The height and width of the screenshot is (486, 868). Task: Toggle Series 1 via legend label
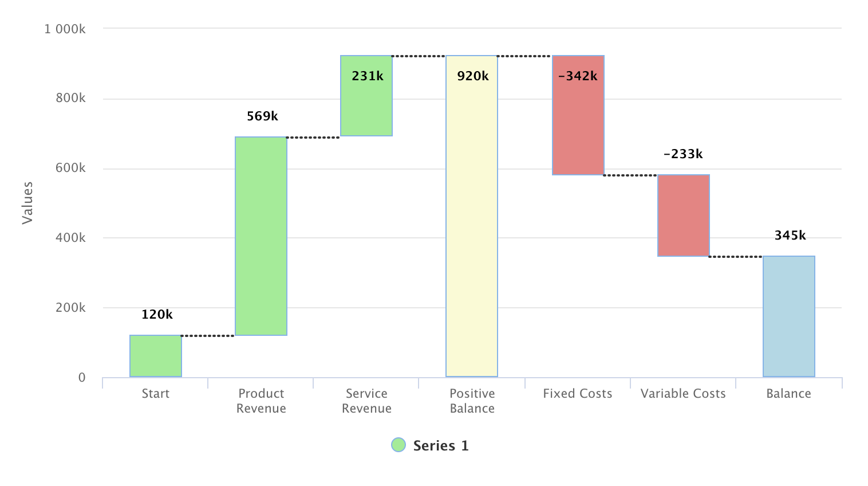pos(441,446)
